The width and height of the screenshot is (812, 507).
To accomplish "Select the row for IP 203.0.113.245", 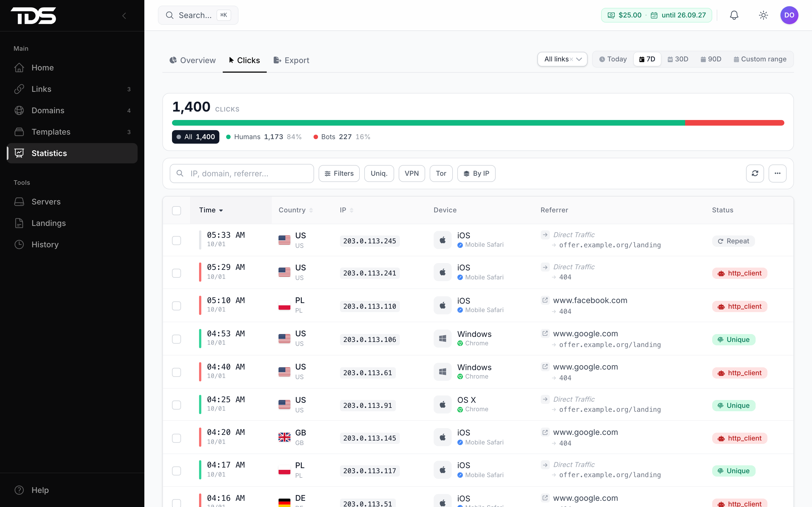I will (176, 241).
